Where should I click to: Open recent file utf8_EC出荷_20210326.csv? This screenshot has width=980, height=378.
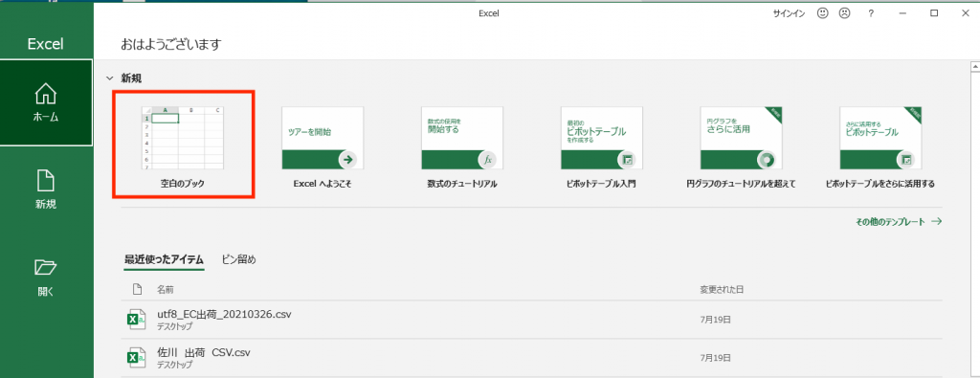(x=532, y=320)
